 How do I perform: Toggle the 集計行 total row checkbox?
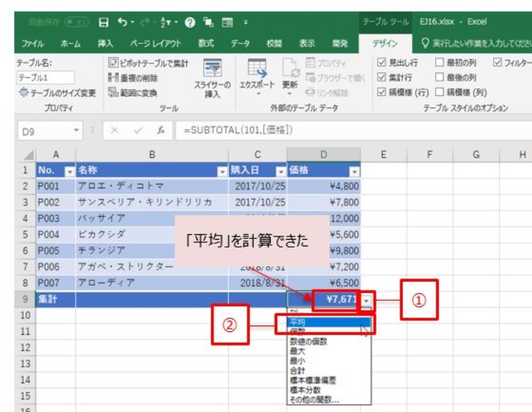[381, 78]
